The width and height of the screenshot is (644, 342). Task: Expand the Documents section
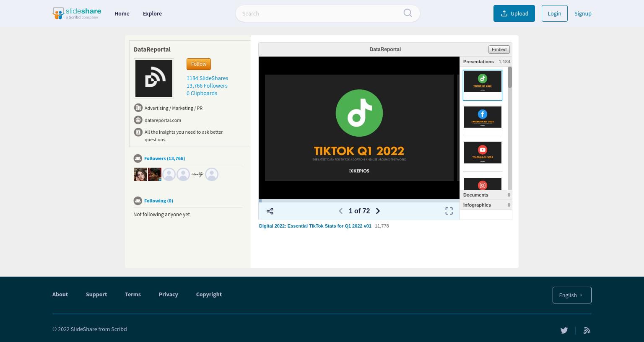[486, 195]
